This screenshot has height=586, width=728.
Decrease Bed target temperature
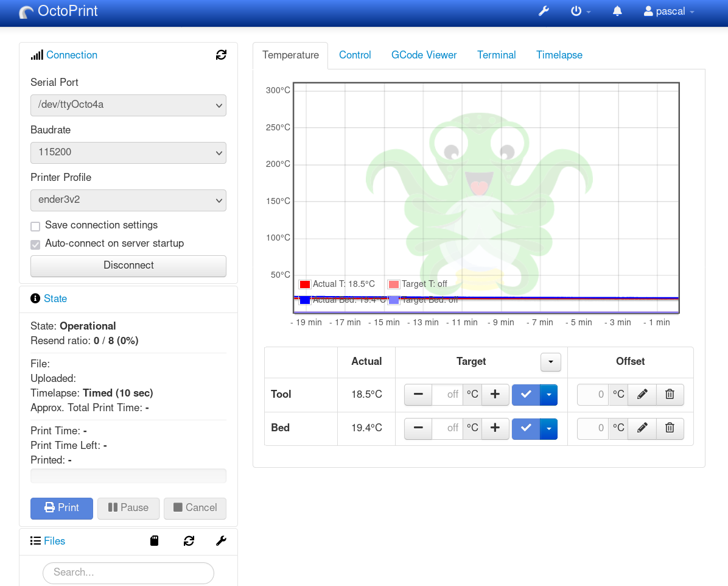[x=418, y=428]
